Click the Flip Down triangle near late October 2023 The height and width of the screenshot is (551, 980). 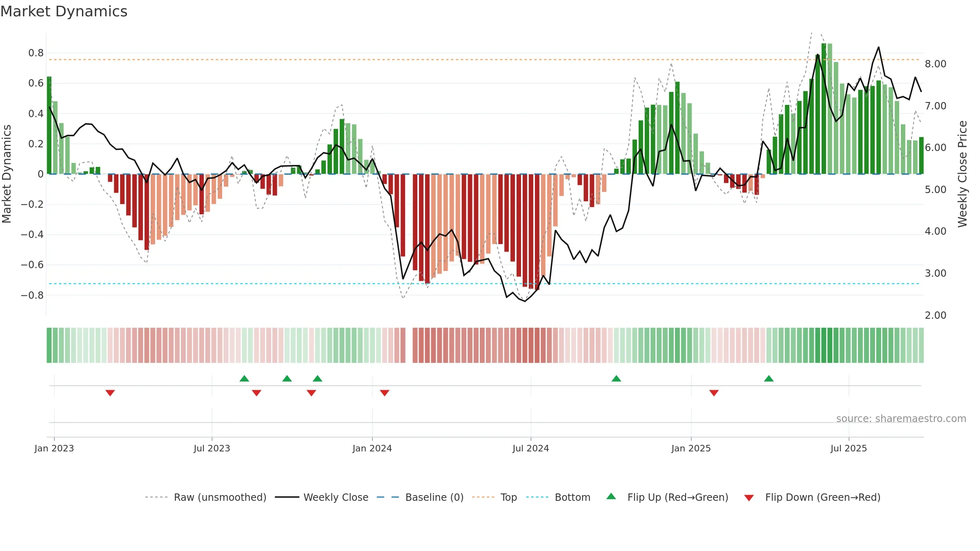pyautogui.click(x=312, y=393)
